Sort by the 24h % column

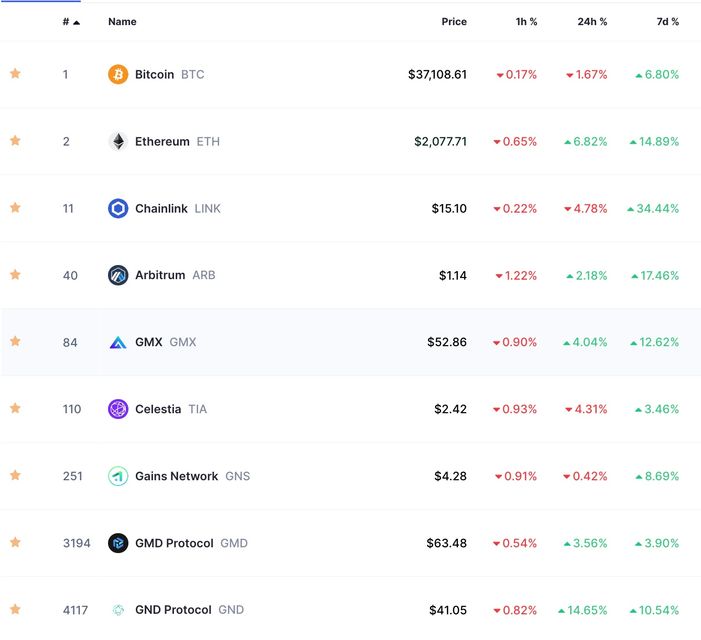point(592,21)
